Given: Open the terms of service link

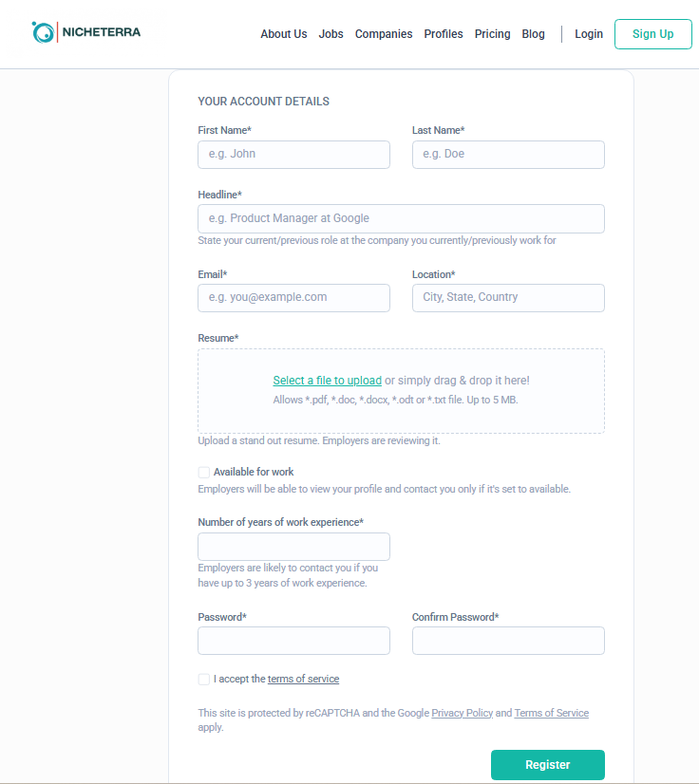Looking at the screenshot, I should pyautogui.click(x=303, y=680).
